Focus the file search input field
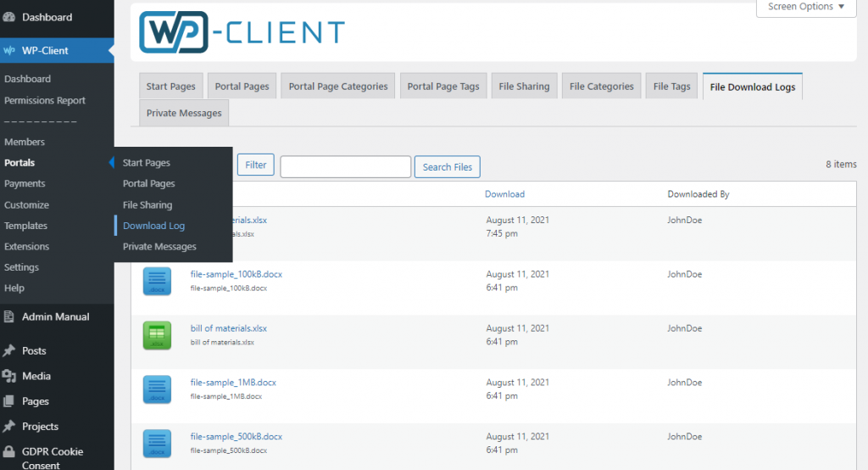 pos(346,167)
